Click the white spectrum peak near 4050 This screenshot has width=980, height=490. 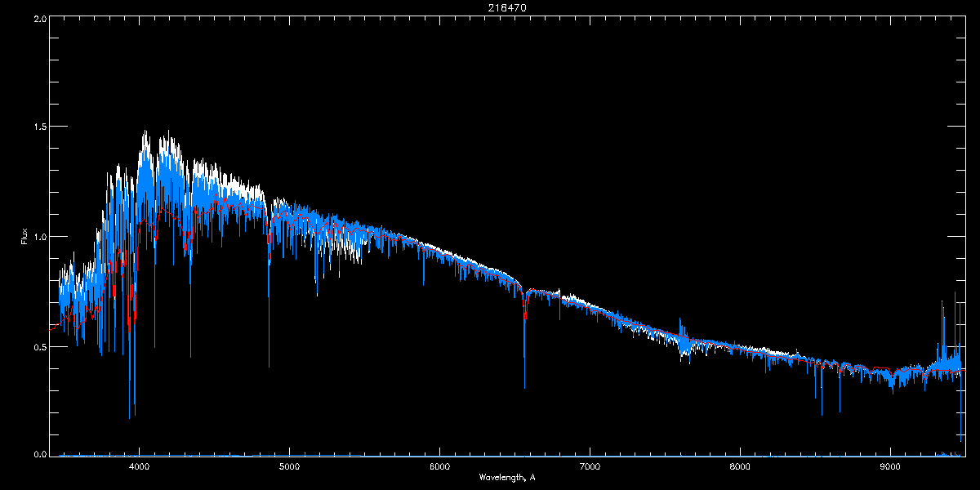coord(145,143)
